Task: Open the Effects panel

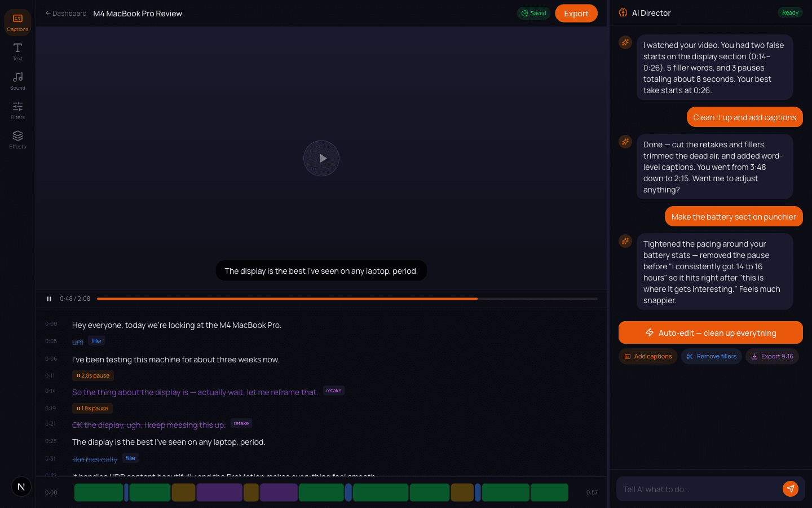Action: coord(17,139)
